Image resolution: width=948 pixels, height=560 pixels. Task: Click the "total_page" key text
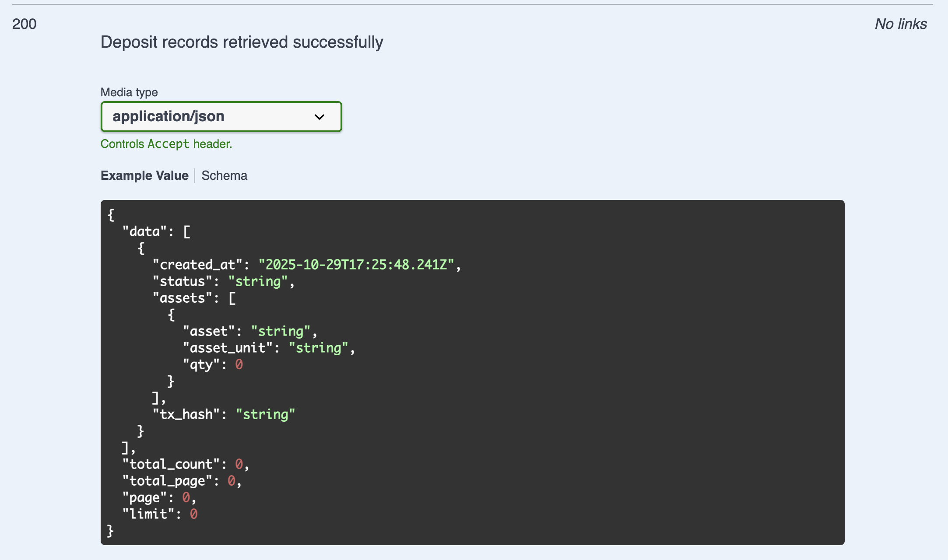pos(167,481)
